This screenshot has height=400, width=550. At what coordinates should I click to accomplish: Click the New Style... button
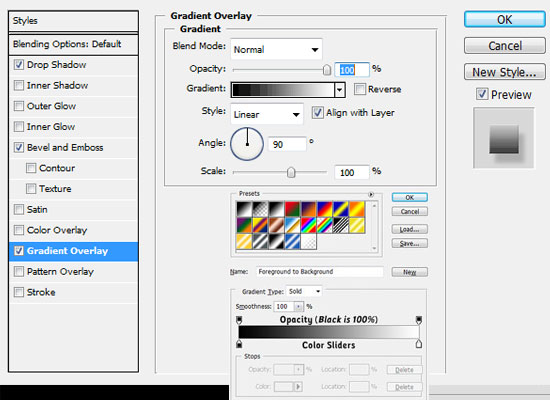coord(505,72)
